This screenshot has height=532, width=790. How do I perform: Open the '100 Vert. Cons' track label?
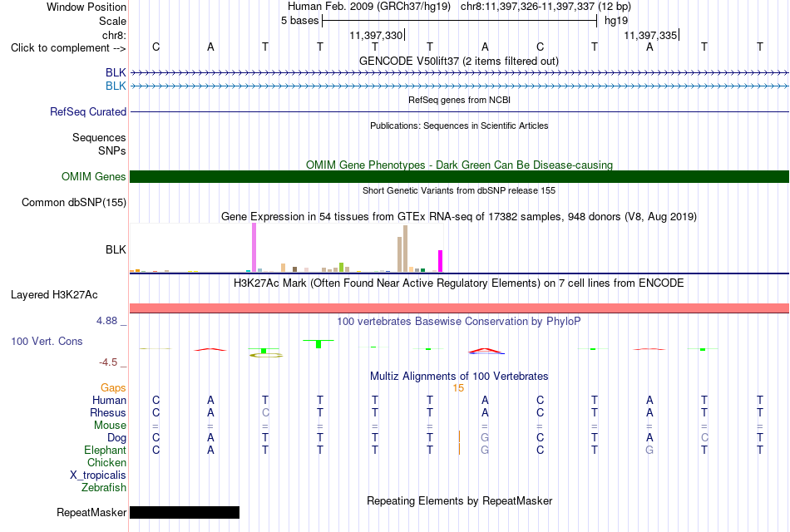coord(47,342)
